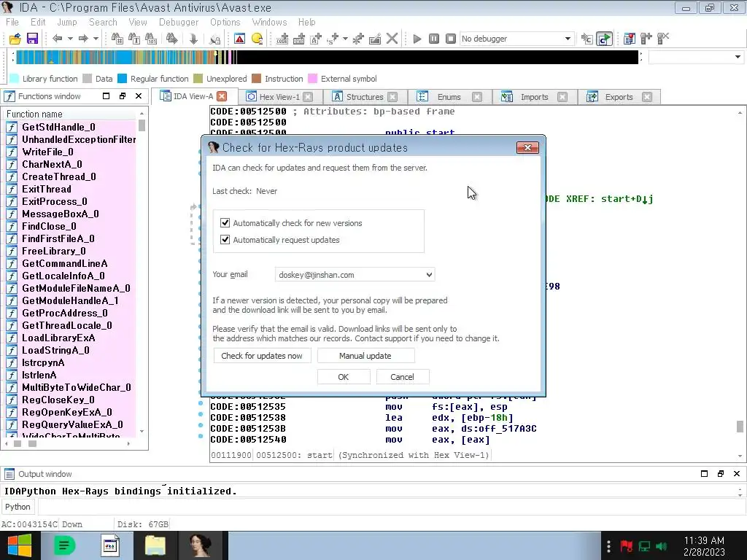Close the IDA View-A tab
Viewport: 747px width, 560px height.
[x=222, y=96]
